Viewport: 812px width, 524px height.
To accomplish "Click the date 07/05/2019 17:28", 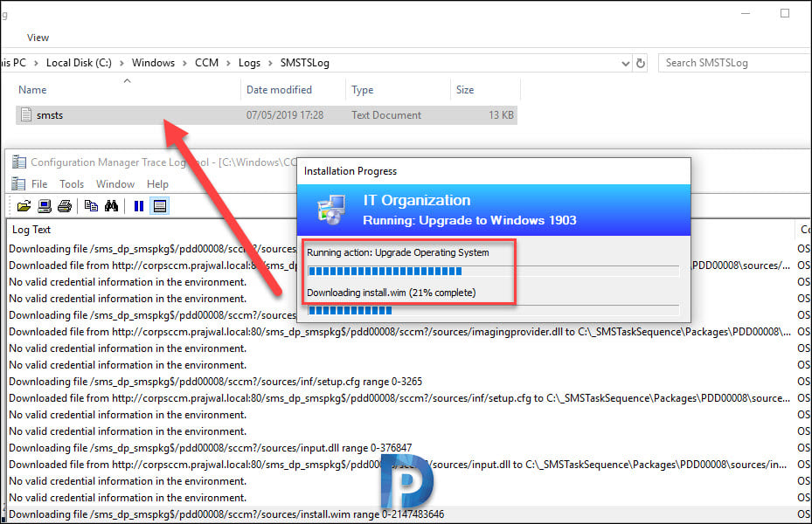I will pos(285,114).
